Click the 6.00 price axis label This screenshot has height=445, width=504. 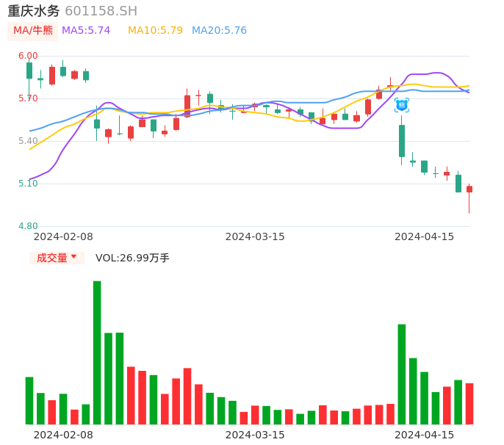[x=28, y=56]
